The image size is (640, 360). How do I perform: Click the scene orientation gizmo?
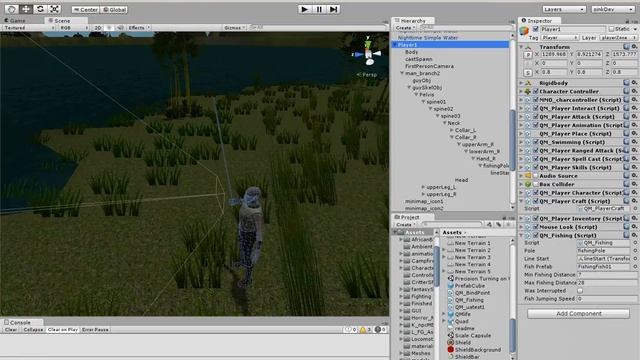point(368,53)
